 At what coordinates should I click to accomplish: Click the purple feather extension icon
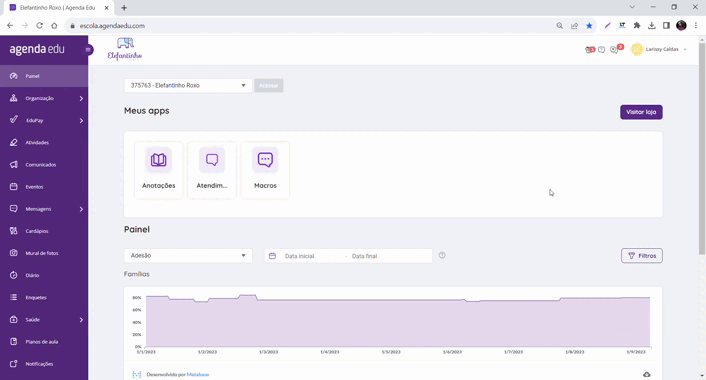tap(607, 26)
